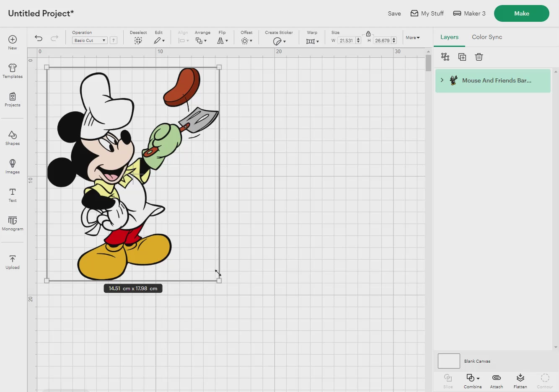Click the width input field
This screenshot has height=392, width=559.
(346, 41)
